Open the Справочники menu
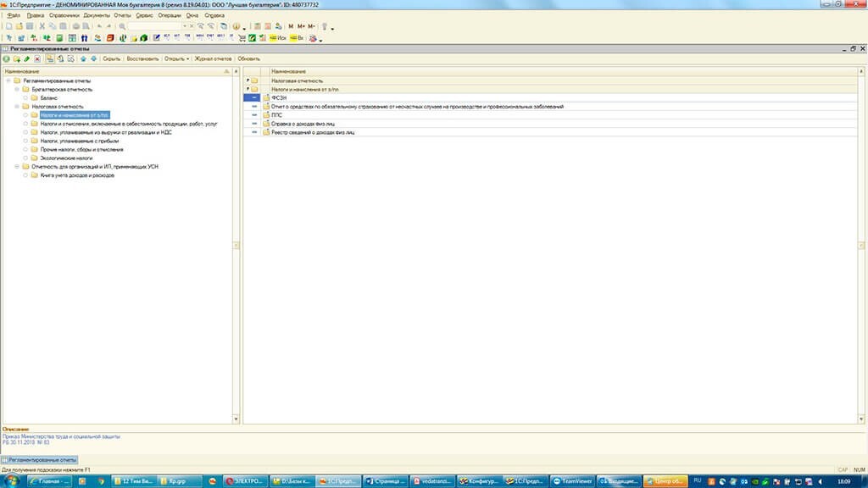The height and width of the screenshot is (488, 868). [64, 15]
